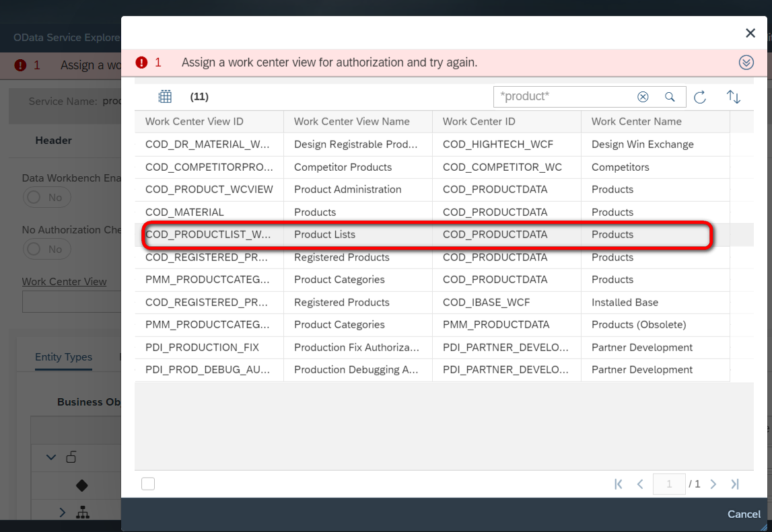The width and height of the screenshot is (772, 532).
Task: Select the PDI_PROD_DEBUG_AU... row
Action: pyautogui.click(x=432, y=370)
